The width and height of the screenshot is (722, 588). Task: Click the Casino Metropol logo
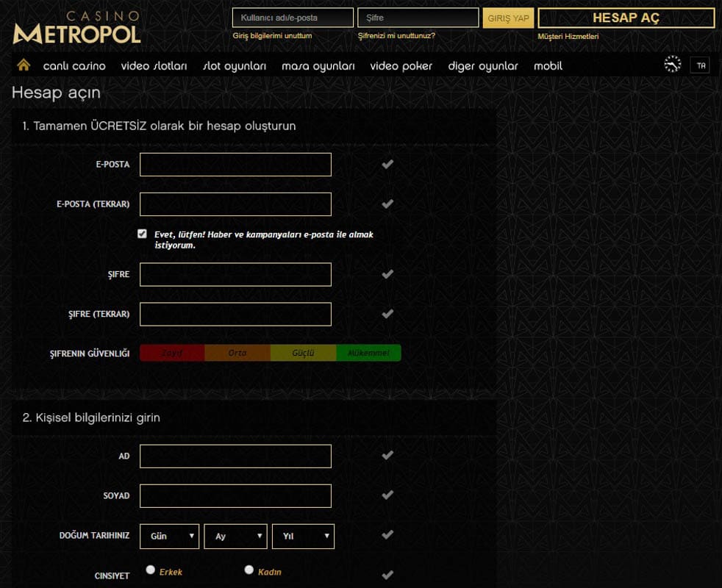[77, 28]
